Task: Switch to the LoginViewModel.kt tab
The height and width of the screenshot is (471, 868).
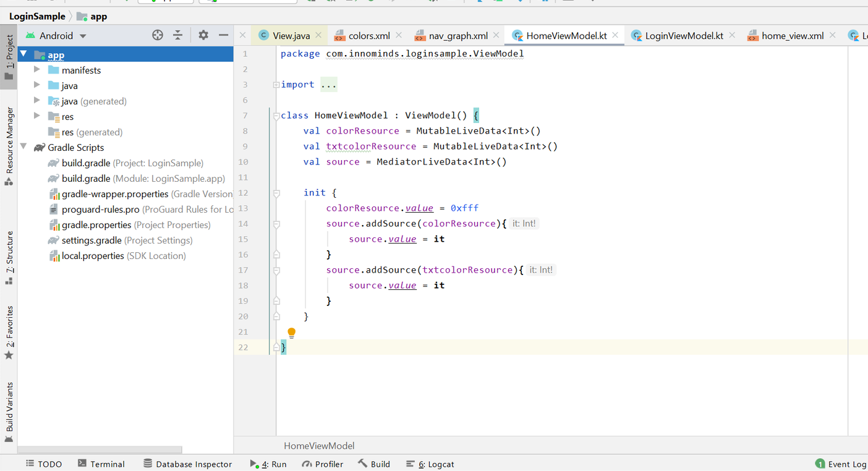Action: pos(683,35)
